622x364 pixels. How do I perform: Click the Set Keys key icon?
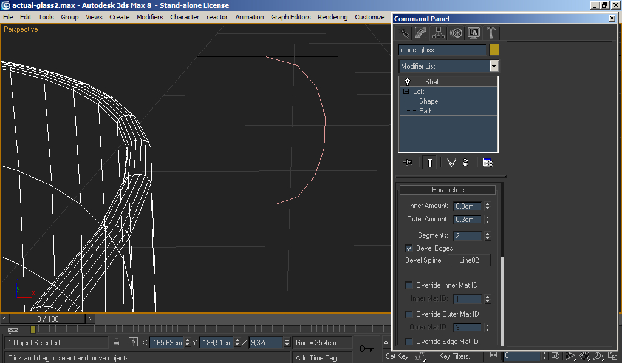coord(367,349)
